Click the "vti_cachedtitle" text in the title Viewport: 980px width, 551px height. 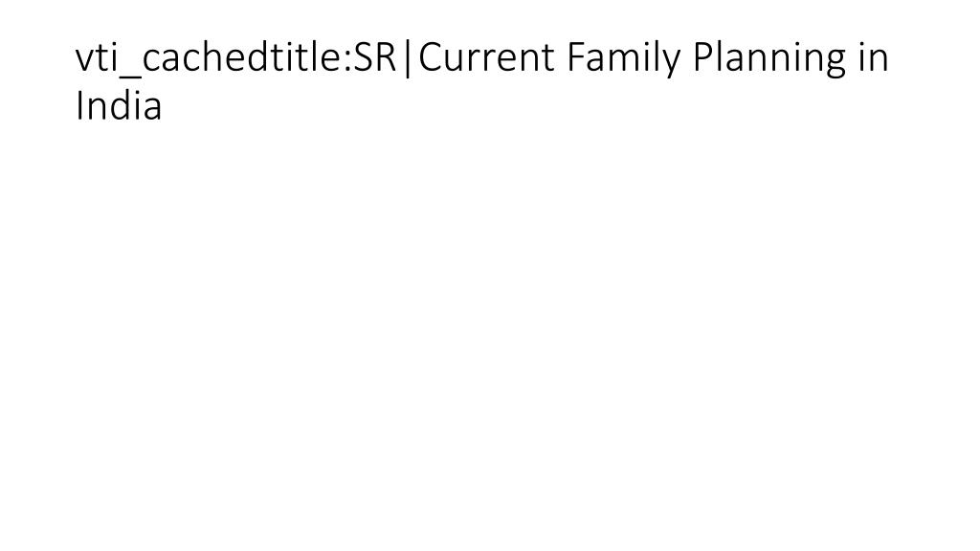click(x=210, y=57)
